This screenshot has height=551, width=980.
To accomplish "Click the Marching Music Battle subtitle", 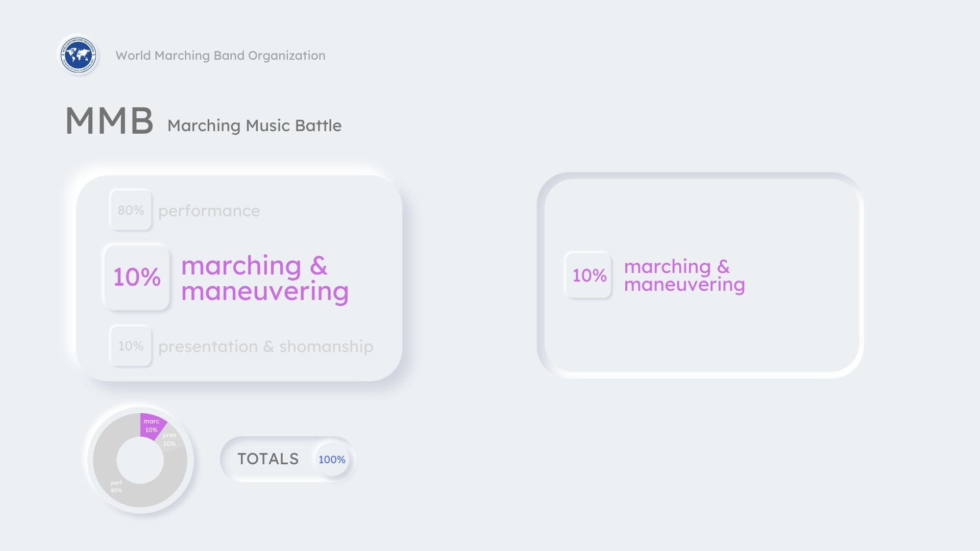I will (x=254, y=126).
